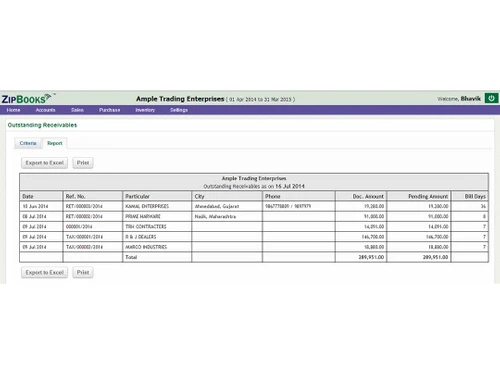
Task: Click the Pending Amount column header
Action: click(419, 196)
